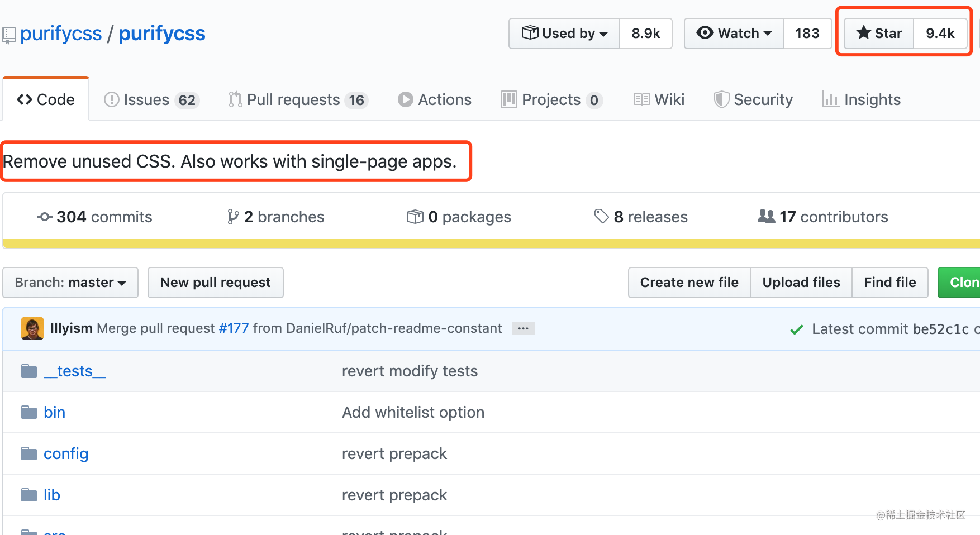980x535 pixels.
Task: Click New pull request button
Action: tap(216, 283)
